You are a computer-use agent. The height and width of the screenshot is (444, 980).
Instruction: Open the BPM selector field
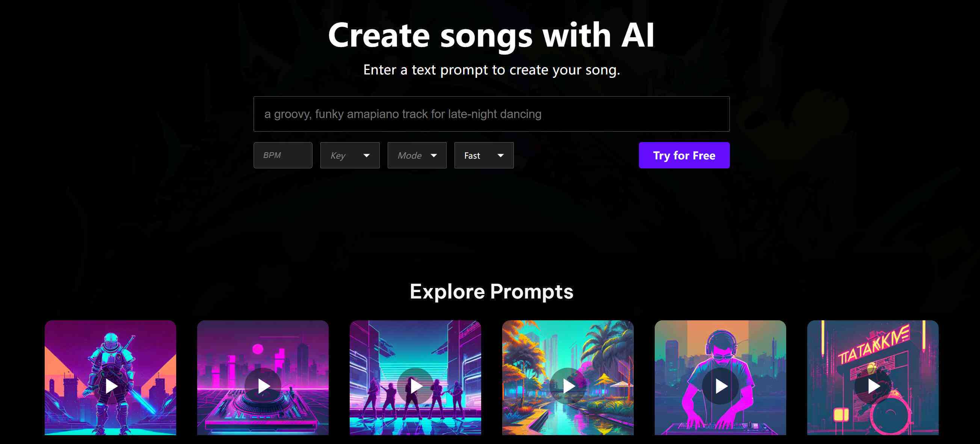[x=282, y=155]
